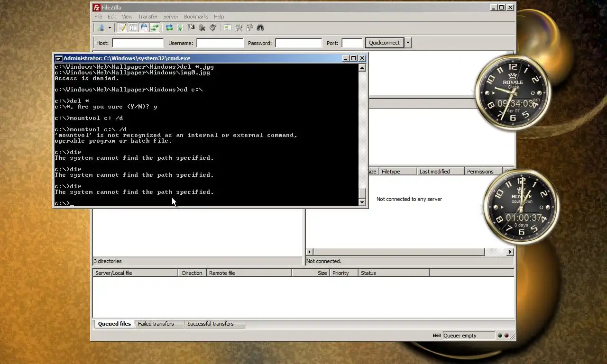Sort remote list by Filetype column

coord(397,172)
